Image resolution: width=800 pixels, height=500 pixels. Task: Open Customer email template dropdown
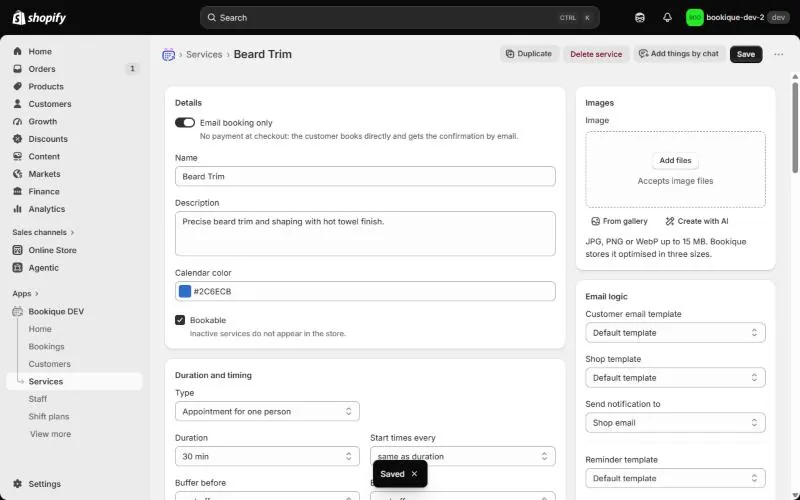pos(675,333)
